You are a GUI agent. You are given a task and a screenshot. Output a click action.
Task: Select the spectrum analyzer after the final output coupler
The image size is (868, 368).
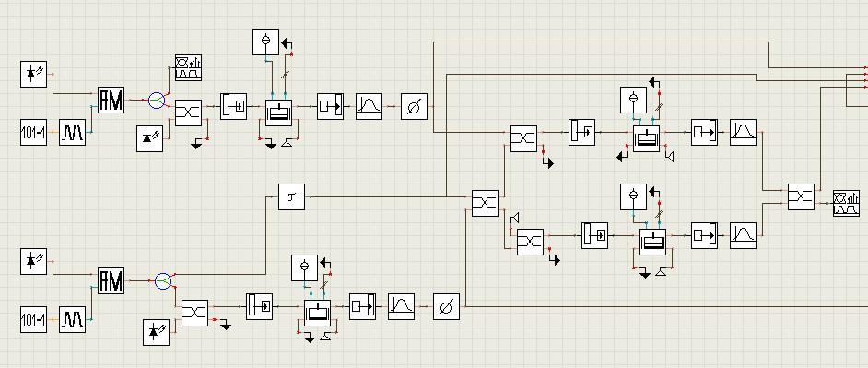tap(846, 204)
